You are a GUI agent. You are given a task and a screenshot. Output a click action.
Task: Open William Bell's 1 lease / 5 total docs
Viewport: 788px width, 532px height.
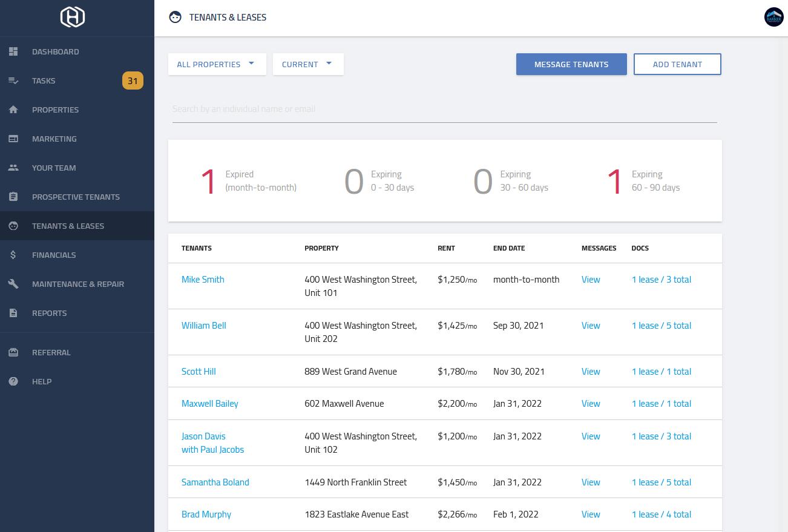point(662,326)
